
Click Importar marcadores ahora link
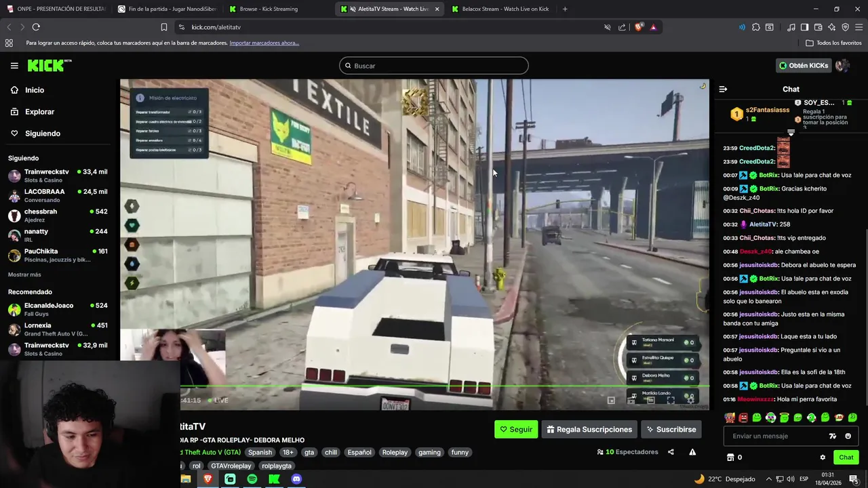pyautogui.click(x=264, y=43)
